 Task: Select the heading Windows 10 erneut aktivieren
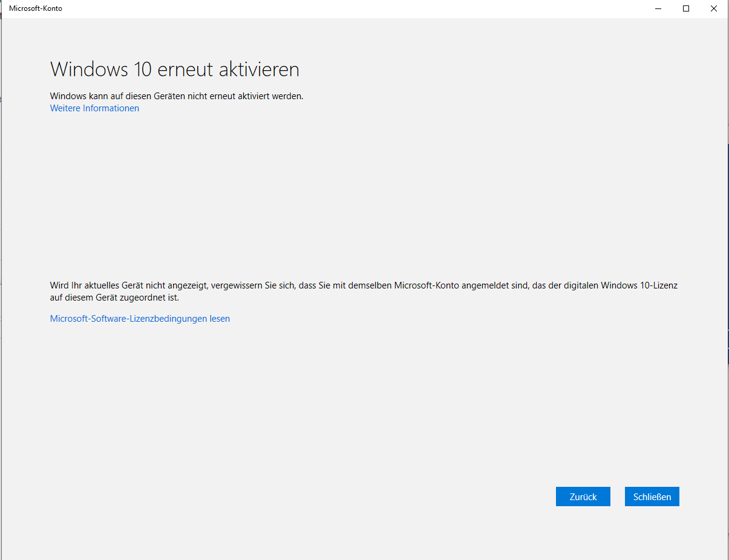coord(175,70)
